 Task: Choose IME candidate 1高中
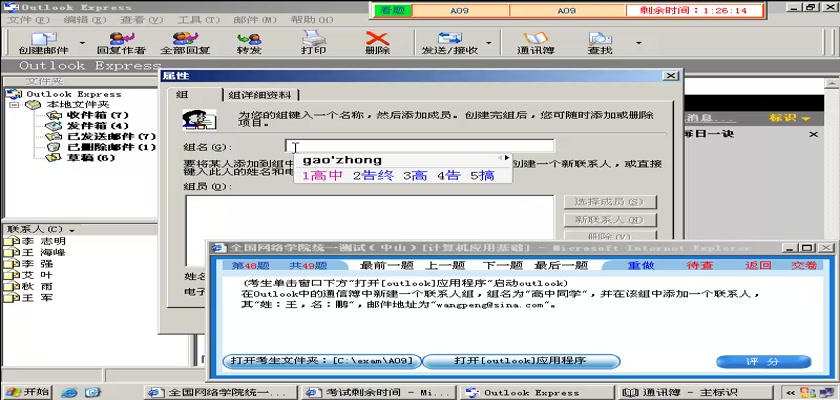coord(322,176)
